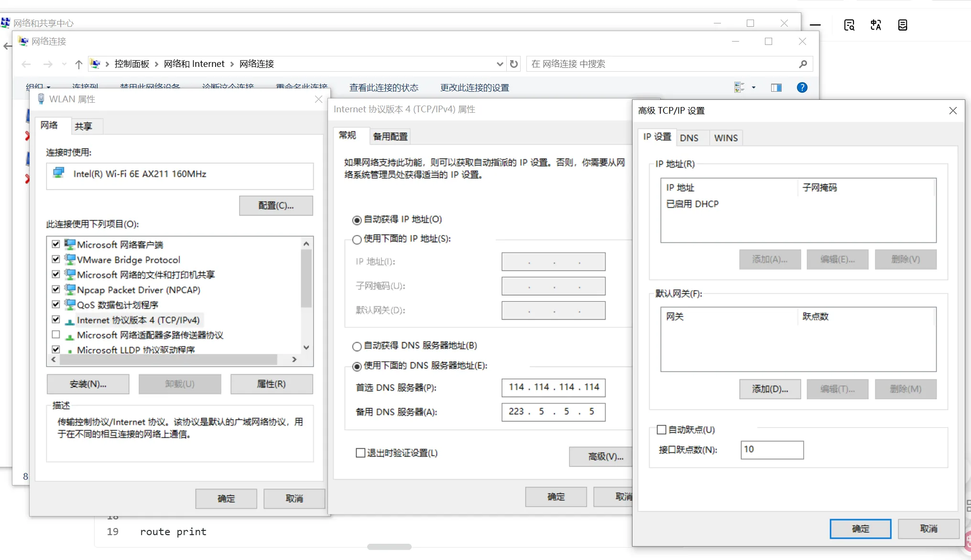Switch to the DNS tab
Screen dimensions: 971x560
[x=689, y=138]
